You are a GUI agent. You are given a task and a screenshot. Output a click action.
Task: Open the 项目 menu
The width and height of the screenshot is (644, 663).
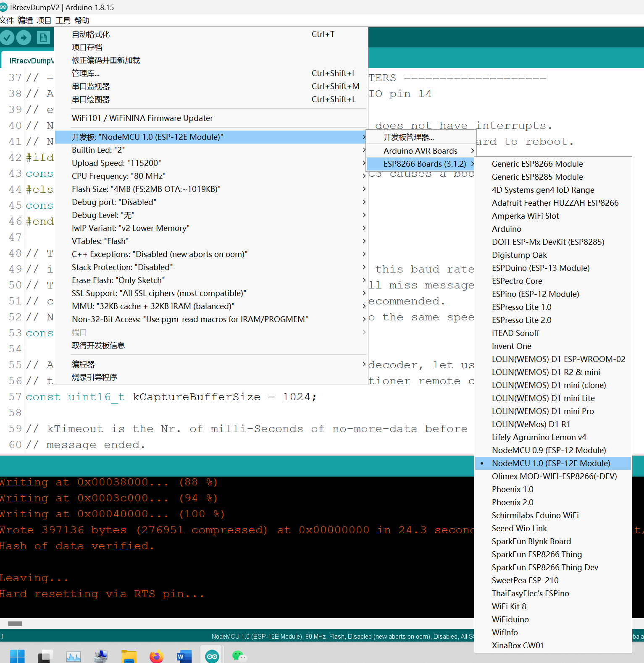pyautogui.click(x=44, y=20)
